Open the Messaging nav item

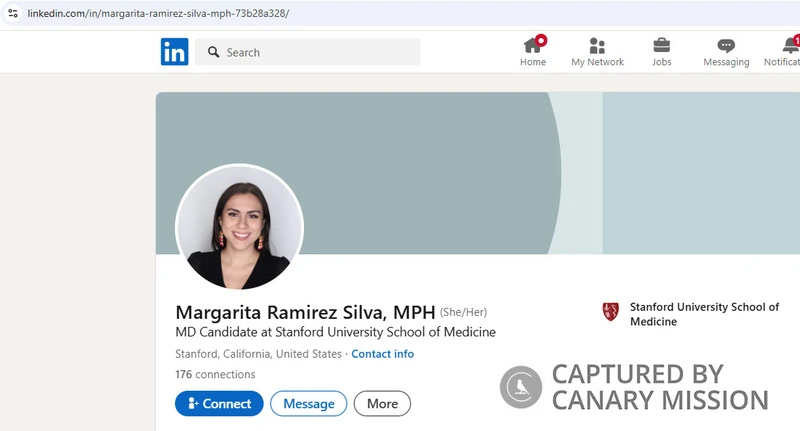(x=726, y=52)
